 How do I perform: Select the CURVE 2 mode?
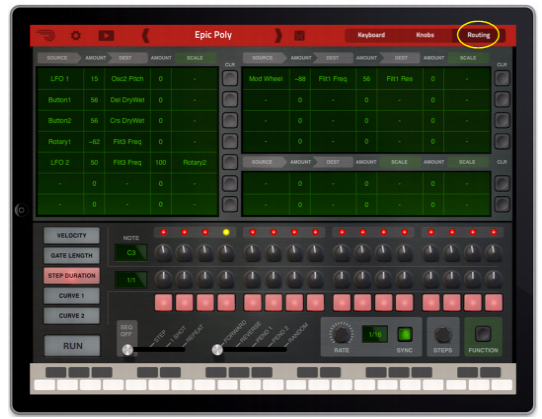point(72,316)
